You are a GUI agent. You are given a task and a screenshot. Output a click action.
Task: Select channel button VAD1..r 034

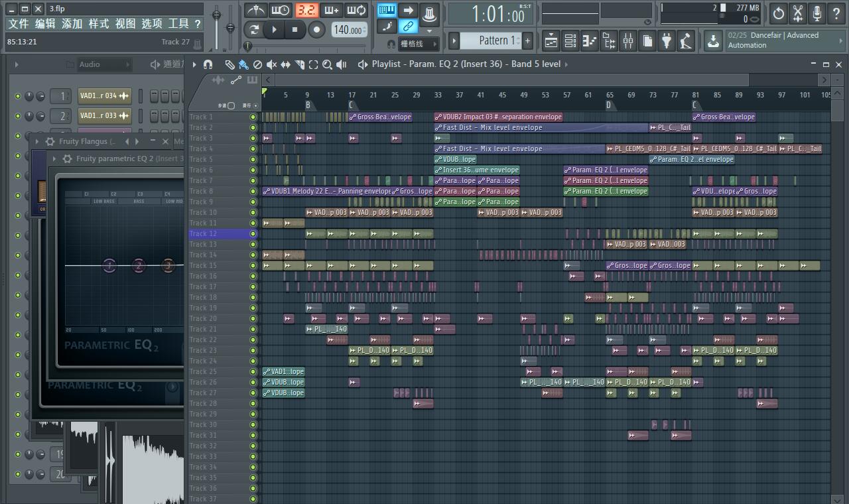[104, 96]
